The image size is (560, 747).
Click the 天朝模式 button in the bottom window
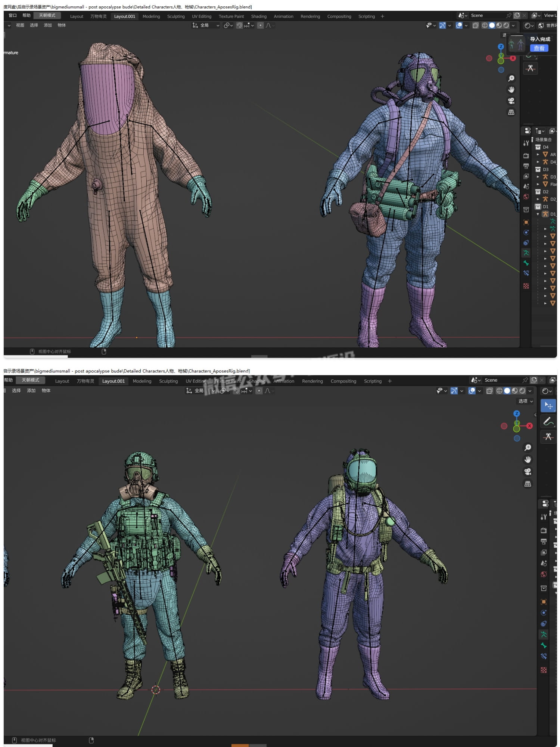[x=30, y=380]
